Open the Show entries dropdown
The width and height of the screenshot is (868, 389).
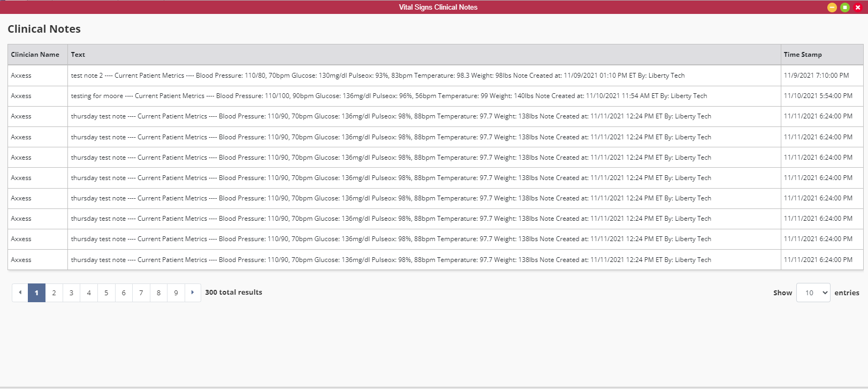(813, 293)
